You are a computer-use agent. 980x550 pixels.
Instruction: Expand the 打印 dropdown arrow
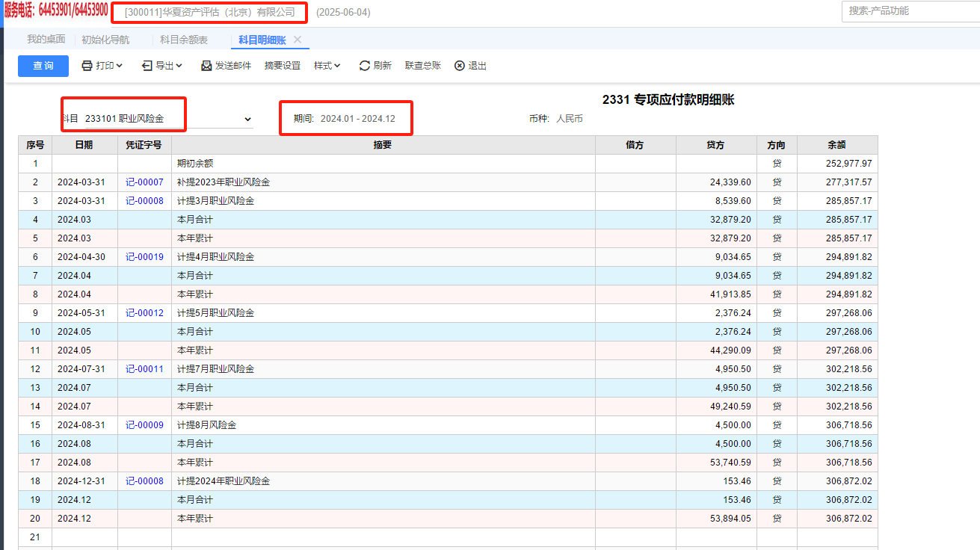pos(120,66)
